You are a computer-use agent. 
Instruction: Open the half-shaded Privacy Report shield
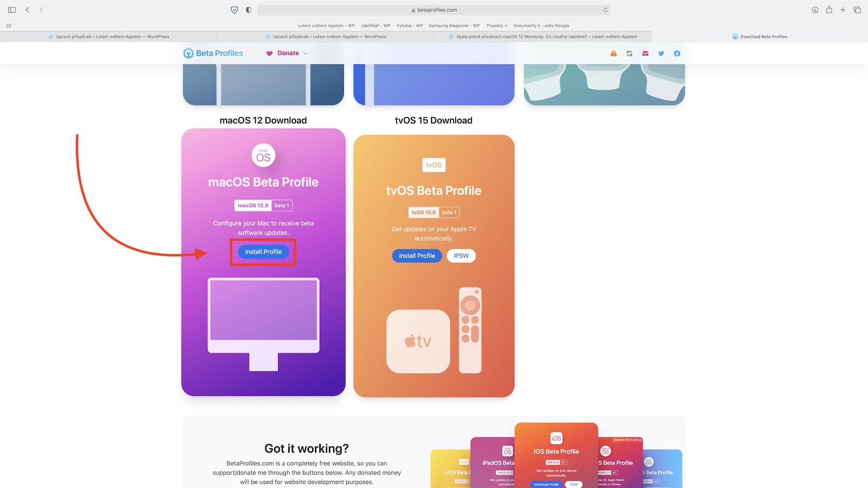pyautogui.click(x=248, y=10)
